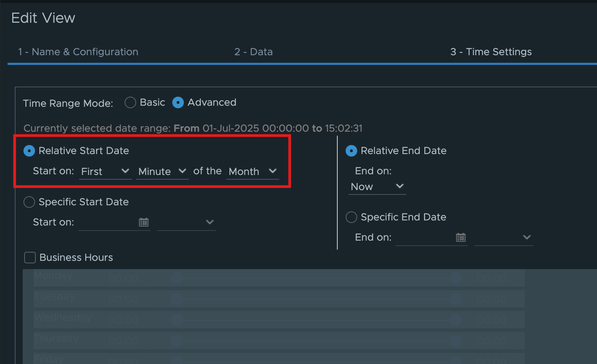Open the specific end time dropdown

pos(503,237)
